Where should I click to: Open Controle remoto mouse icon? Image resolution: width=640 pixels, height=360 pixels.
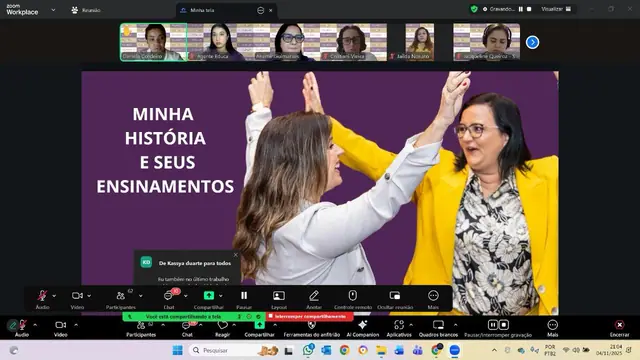pos(353,295)
